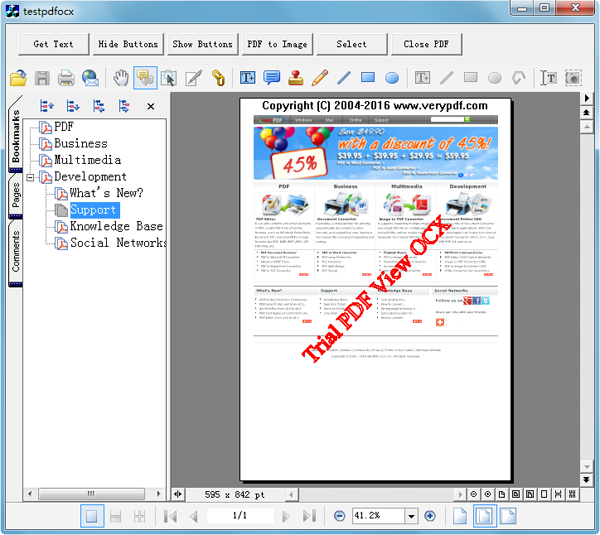This screenshot has width=600, height=535.
Task: Enable continuous page layout mode
Action: point(115,516)
